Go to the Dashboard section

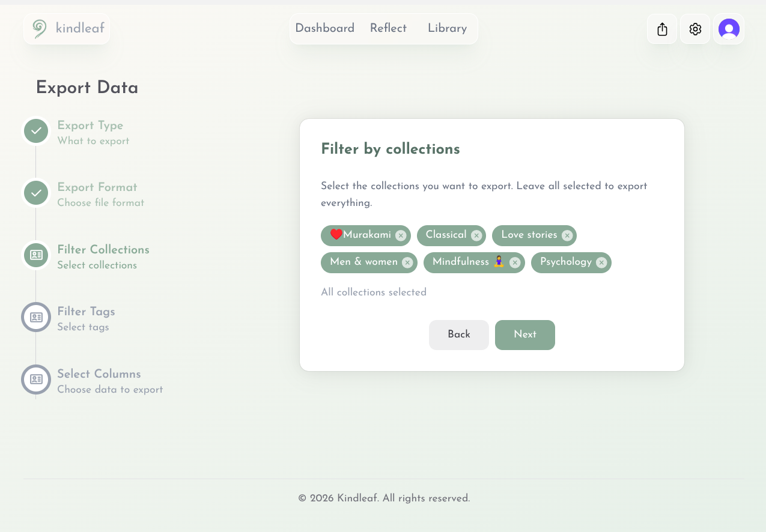coord(324,28)
